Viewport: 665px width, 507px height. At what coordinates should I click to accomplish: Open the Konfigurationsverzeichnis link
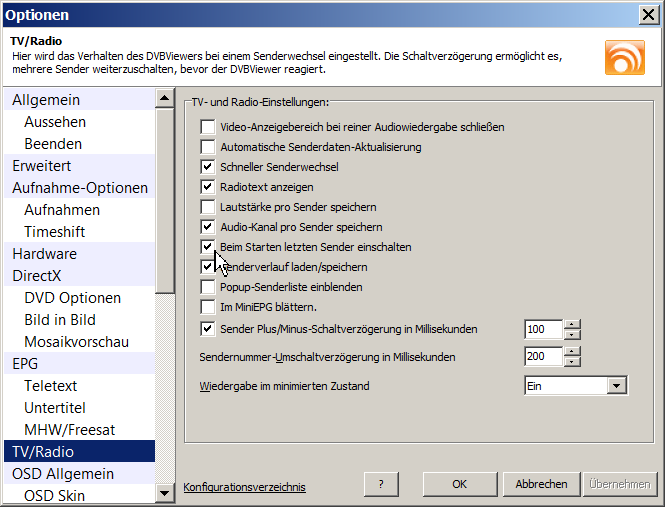click(245, 487)
